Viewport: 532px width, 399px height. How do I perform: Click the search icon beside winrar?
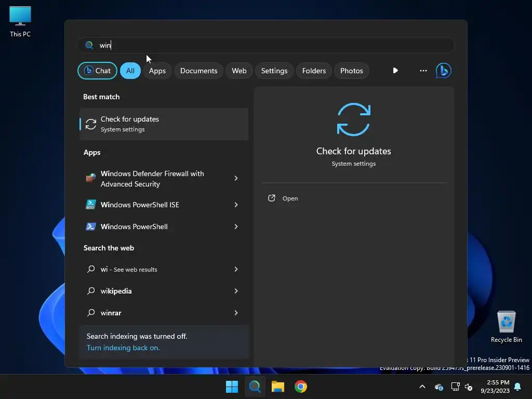coord(91,312)
